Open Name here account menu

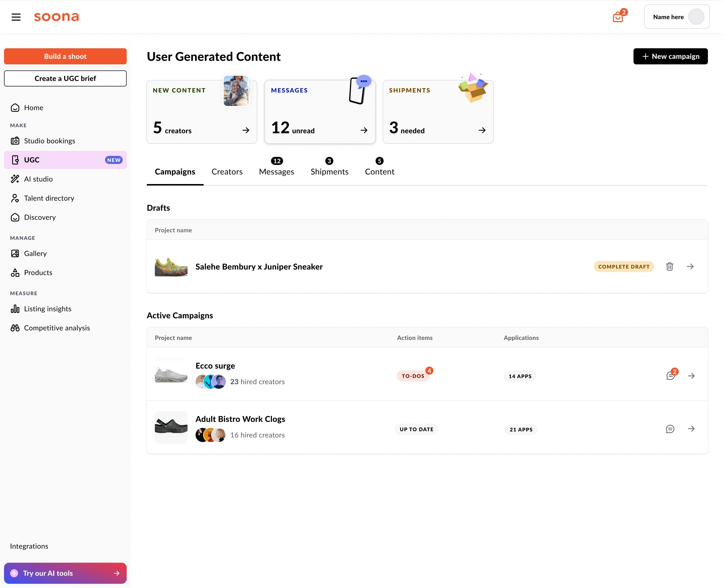[x=676, y=17]
